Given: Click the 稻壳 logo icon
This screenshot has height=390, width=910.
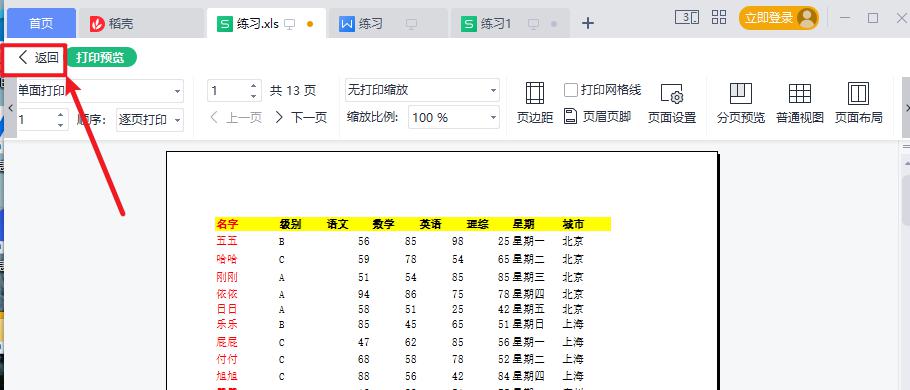Looking at the screenshot, I should [x=97, y=24].
